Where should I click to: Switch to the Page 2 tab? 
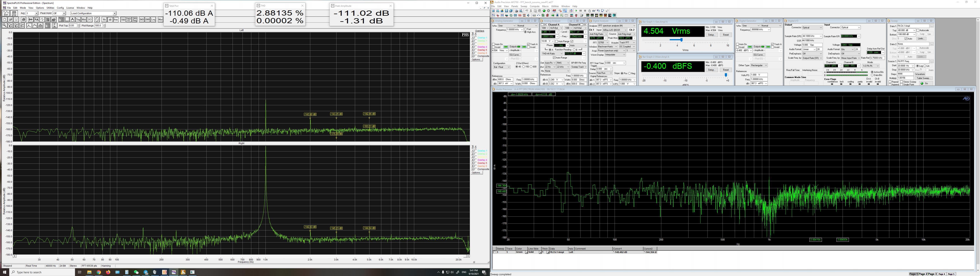pos(923,274)
